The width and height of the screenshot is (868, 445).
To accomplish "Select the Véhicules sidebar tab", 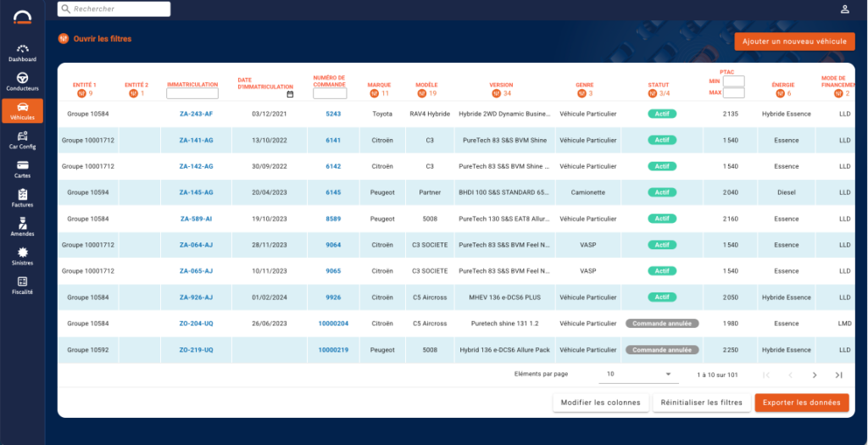I will [22, 111].
